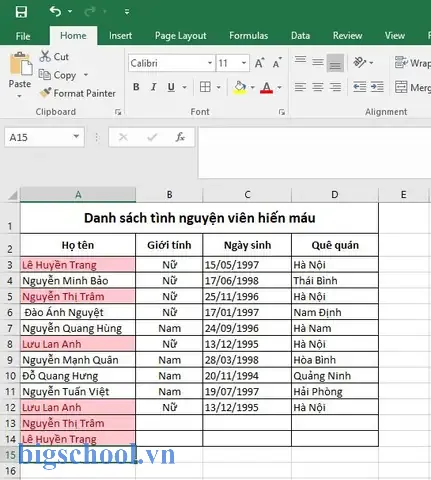Click the Undo arrow icon

click(x=55, y=12)
